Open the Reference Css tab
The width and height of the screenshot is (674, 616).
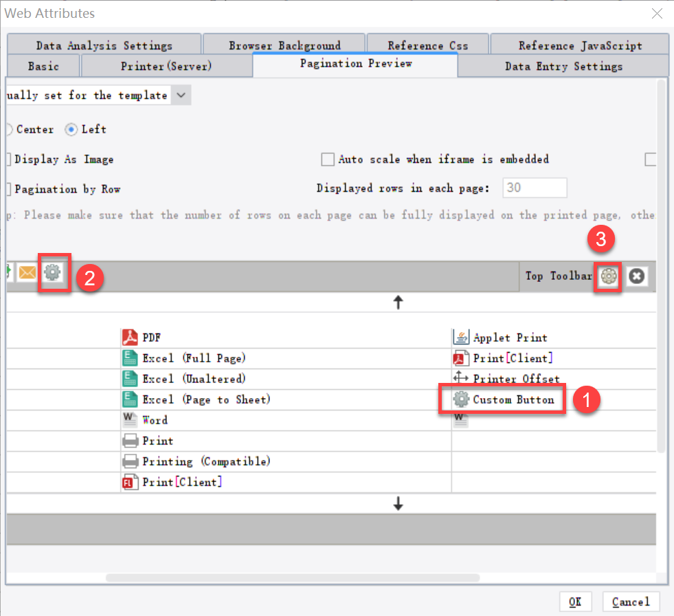click(427, 45)
